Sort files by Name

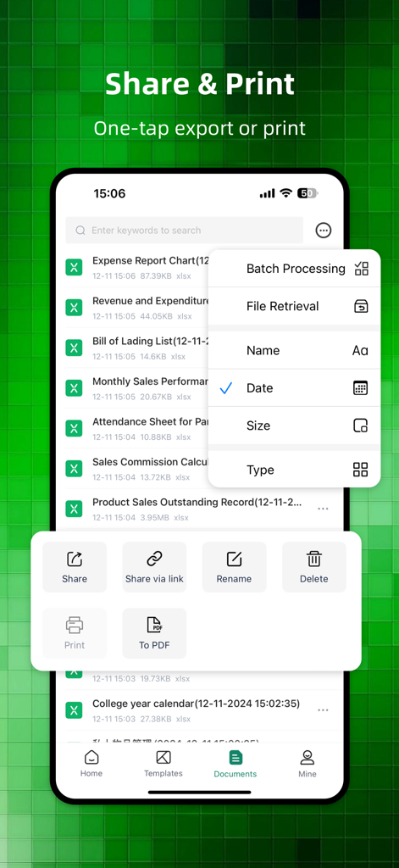[x=295, y=350]
